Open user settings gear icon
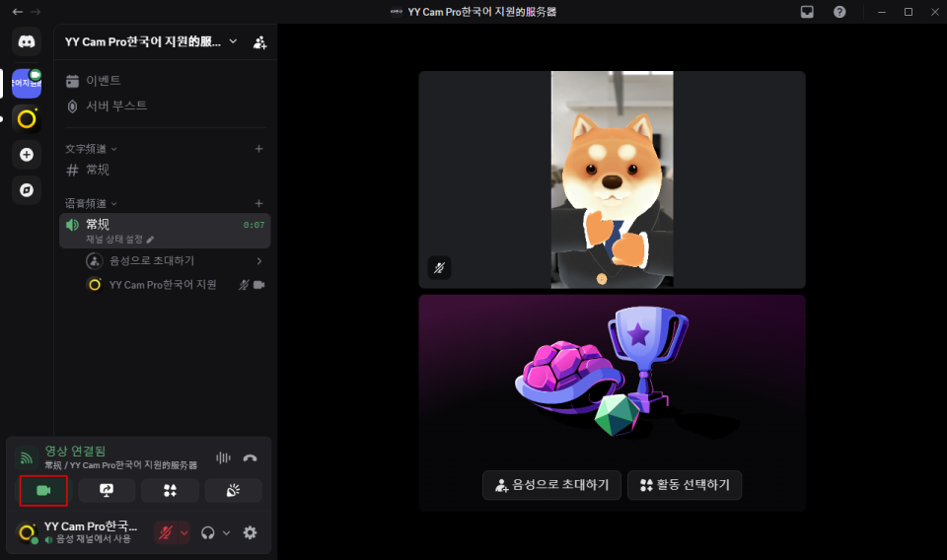 [251, 532]
